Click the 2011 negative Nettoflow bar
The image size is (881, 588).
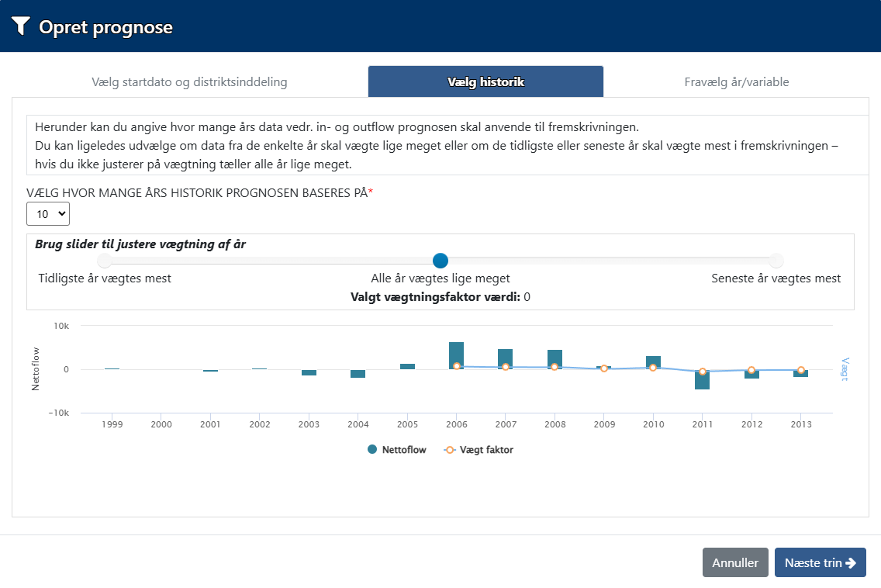click(x=703, y=379)
